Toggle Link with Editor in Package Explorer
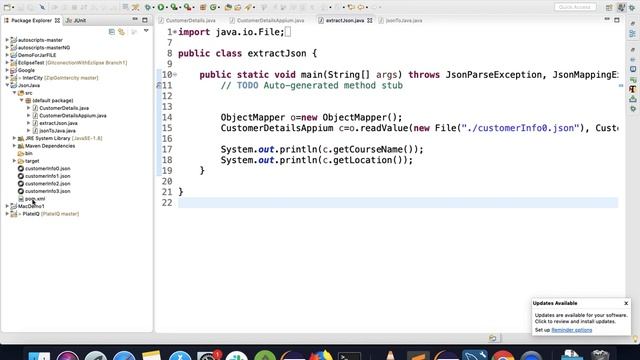 (x=122, y=31)
